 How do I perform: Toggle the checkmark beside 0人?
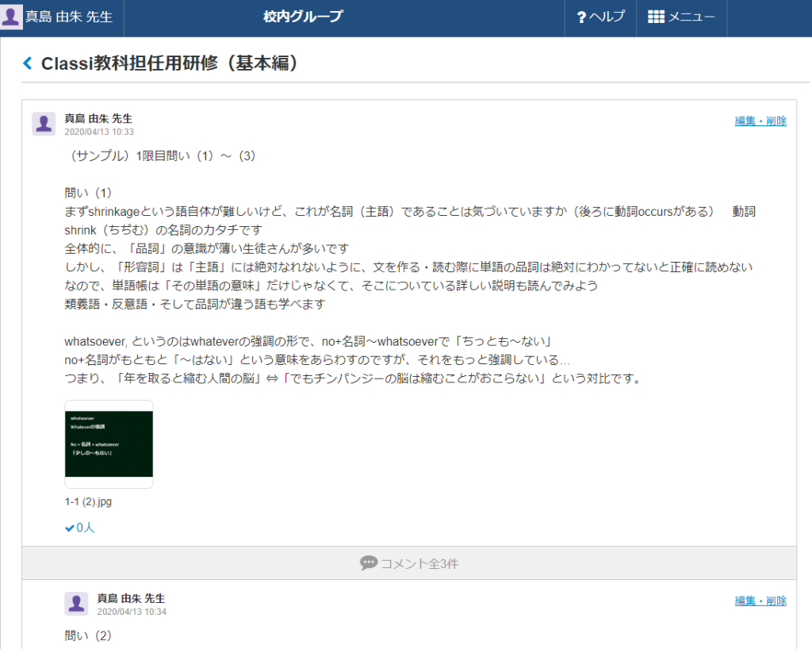pos(70,528)
